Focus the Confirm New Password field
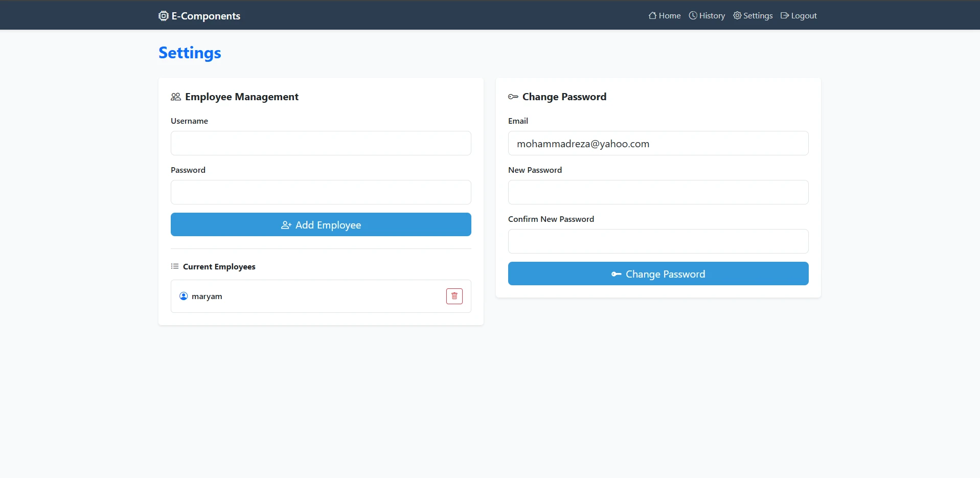 coord(658,241)
